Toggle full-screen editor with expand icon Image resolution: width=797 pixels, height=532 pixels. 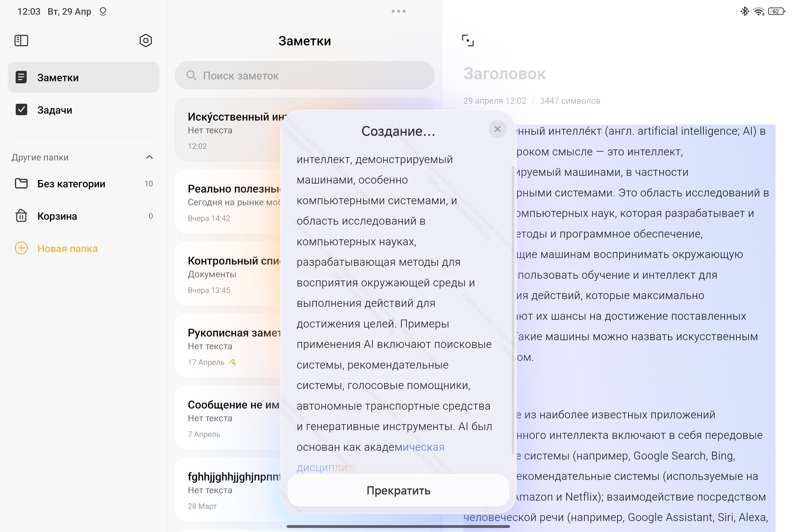coord(467,41)
